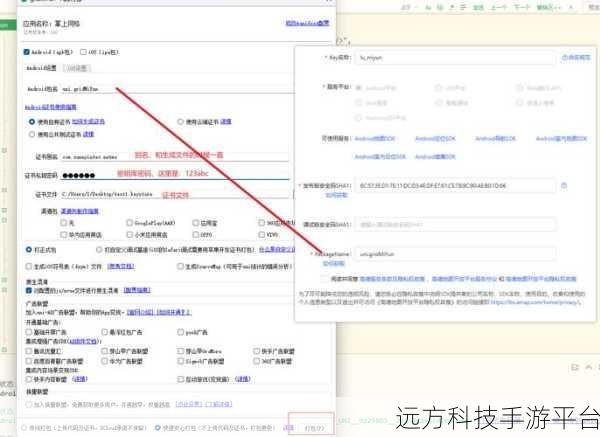Enable the 生成SourceMap checkbox
The width and height of the screenshot is (600, 437).
[180, 266]
